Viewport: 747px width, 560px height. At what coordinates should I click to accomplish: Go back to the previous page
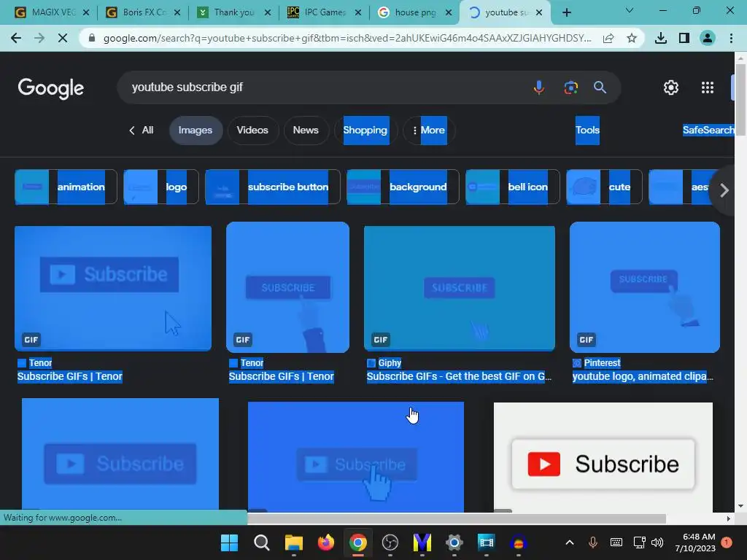16,38
